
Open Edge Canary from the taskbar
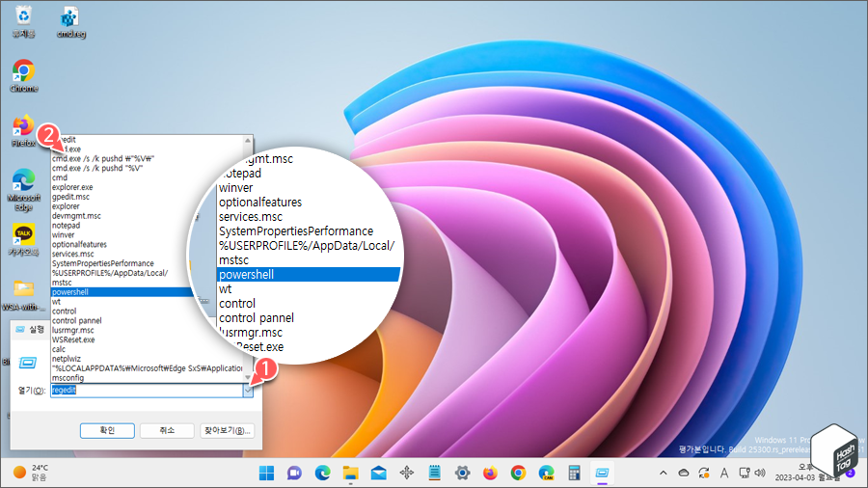click(x=547, y=474)
